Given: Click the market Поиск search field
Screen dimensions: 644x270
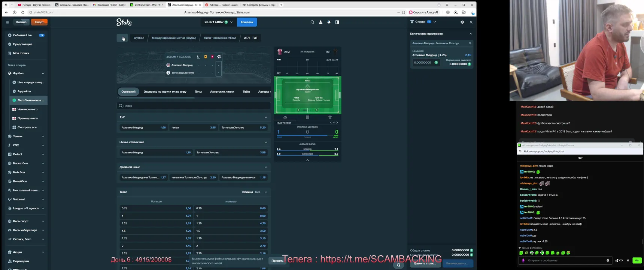Looking at the screenshot, I should click(194, 106).
